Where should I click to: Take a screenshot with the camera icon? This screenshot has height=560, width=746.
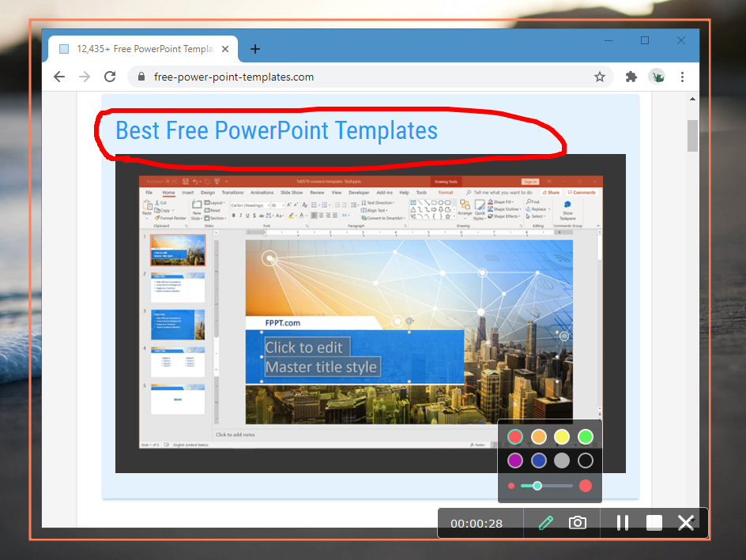pyautogui.click(x=578, y=523)
